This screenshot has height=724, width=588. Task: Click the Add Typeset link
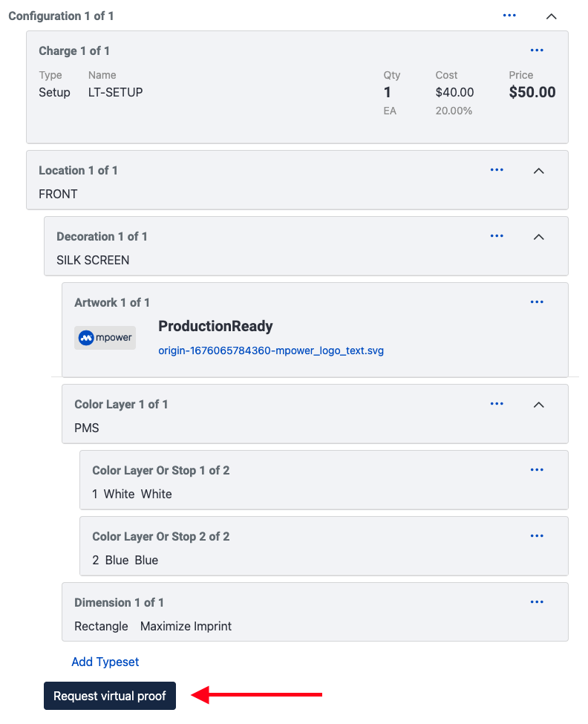click(105, 662)
